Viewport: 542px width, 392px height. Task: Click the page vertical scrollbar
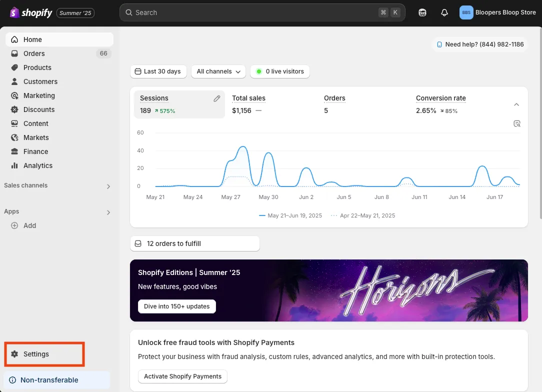(x=540, y=124)
